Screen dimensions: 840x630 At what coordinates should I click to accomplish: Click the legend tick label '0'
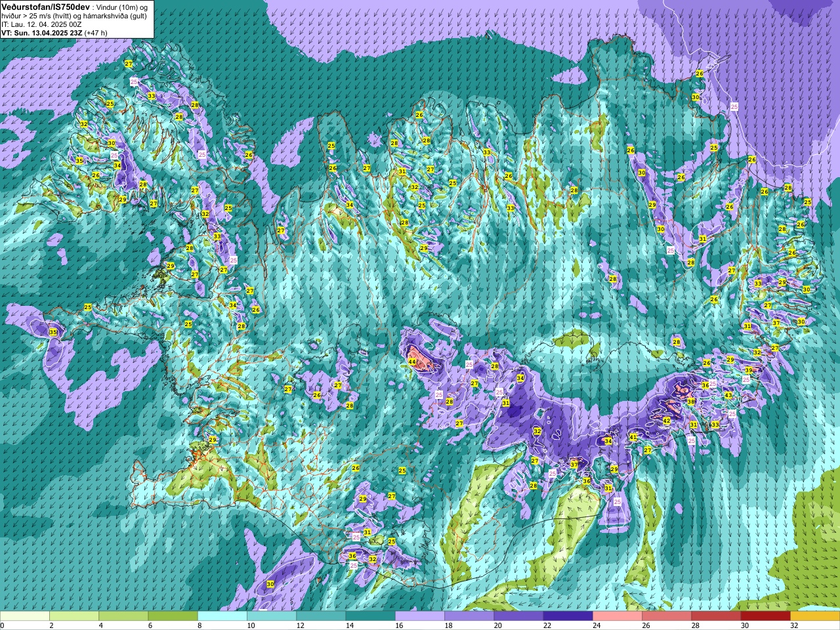click(3, 626)
